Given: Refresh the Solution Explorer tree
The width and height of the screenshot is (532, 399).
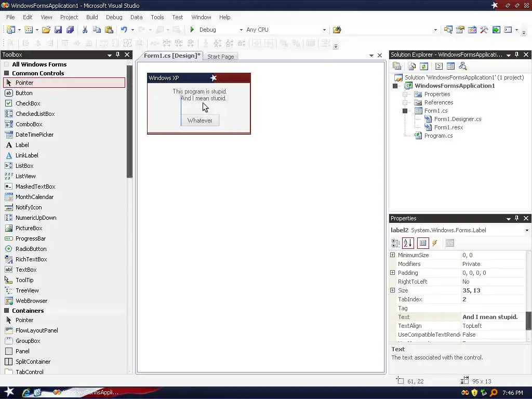Looking at the screenshot, I should click(424, 66).
